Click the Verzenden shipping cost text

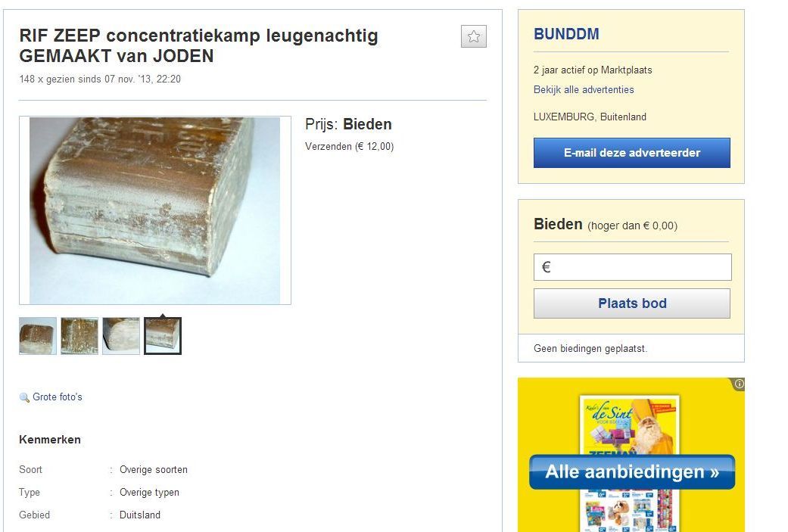pos(349,146)
